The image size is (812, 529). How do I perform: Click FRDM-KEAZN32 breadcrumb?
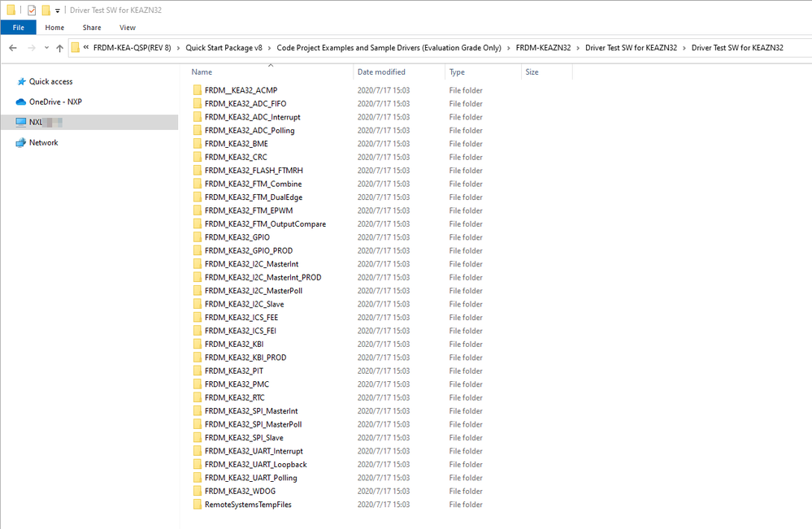tap(543, 48)
